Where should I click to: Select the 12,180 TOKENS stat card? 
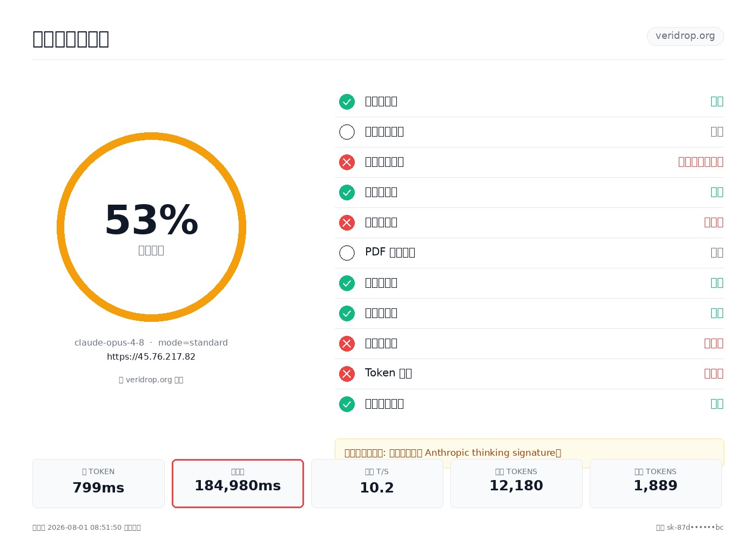click(x=516, y=483)
